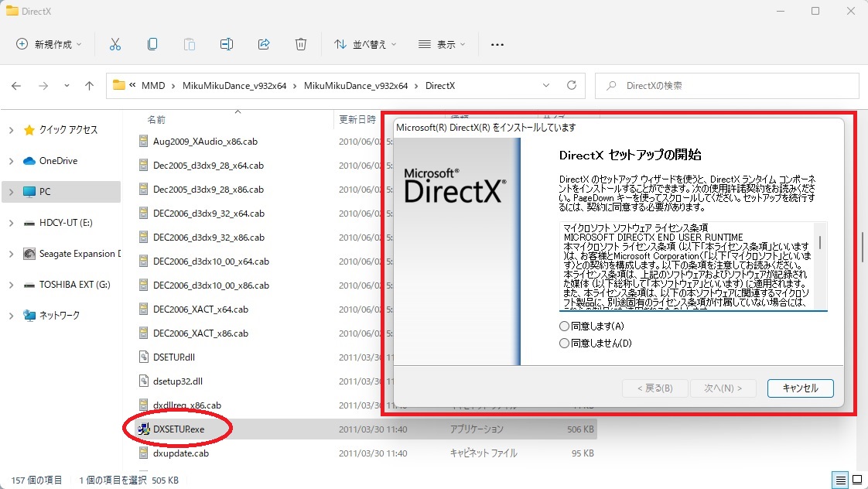Click the Copy icon in toolbar

click(x=152, y=44)
